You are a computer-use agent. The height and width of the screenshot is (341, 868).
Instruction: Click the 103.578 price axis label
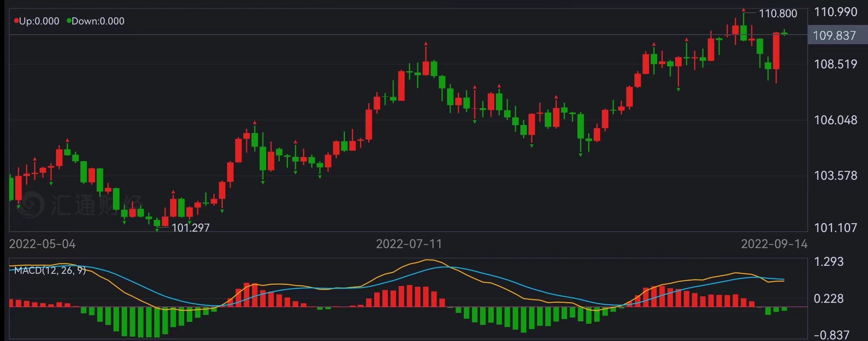click(835, 175)
